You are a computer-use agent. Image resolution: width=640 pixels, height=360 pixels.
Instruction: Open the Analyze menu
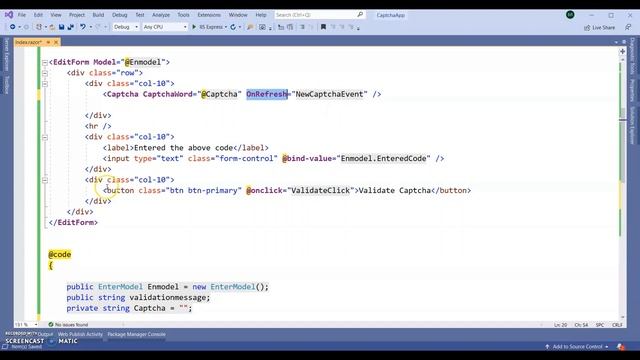click(x=161, y=15)
